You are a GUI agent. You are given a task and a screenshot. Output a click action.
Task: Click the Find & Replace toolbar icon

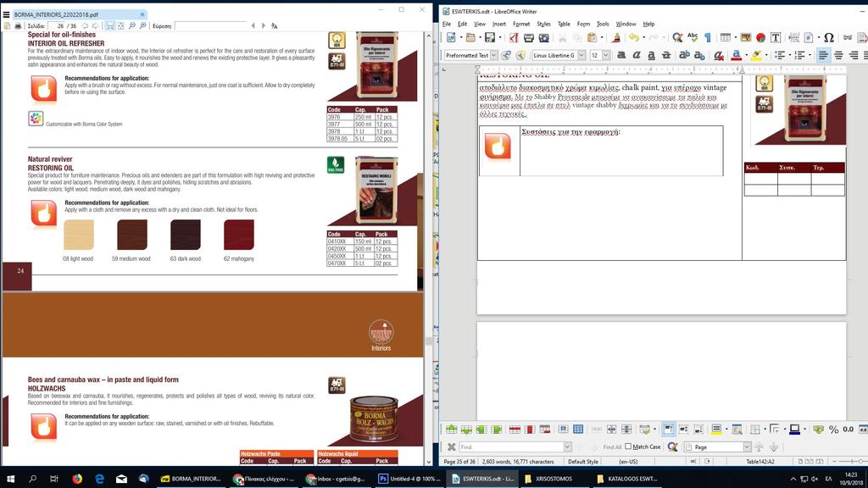click(677, 37)
